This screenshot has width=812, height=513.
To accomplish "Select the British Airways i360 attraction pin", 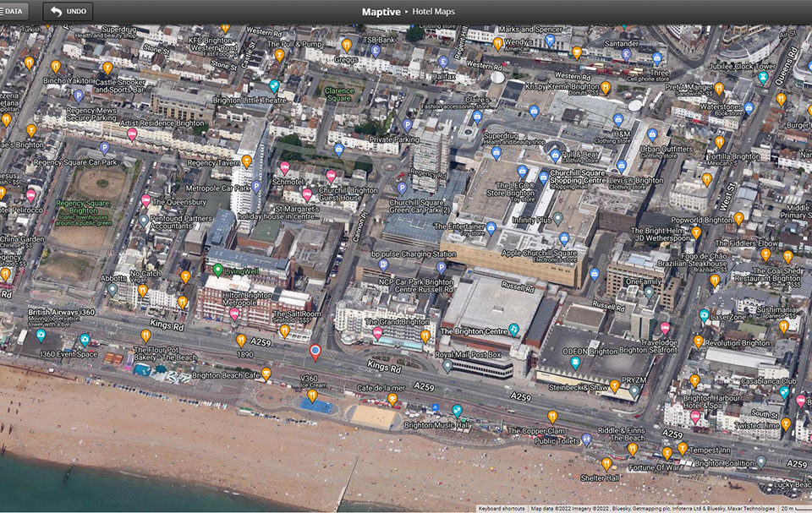I will point(41,335).
